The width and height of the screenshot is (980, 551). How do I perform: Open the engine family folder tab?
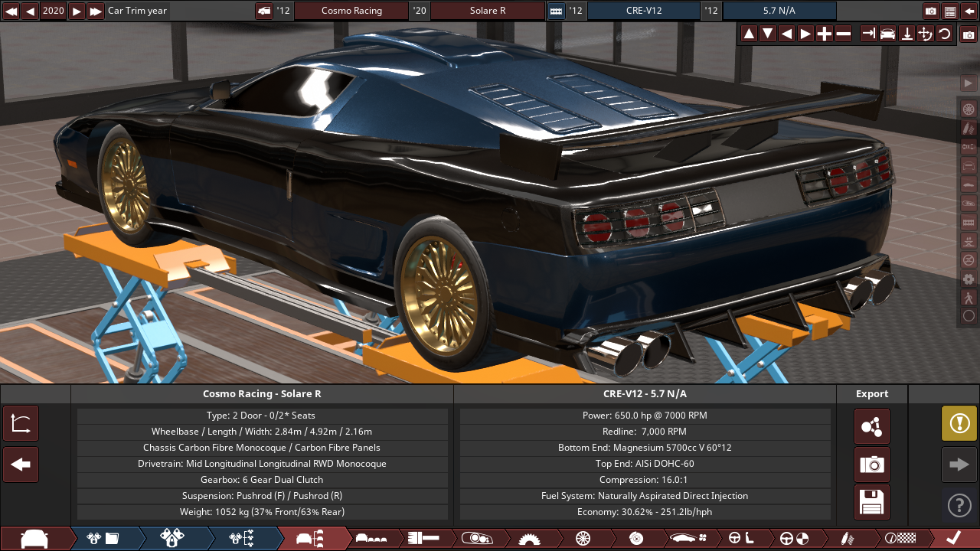click(x=103, y=538)
